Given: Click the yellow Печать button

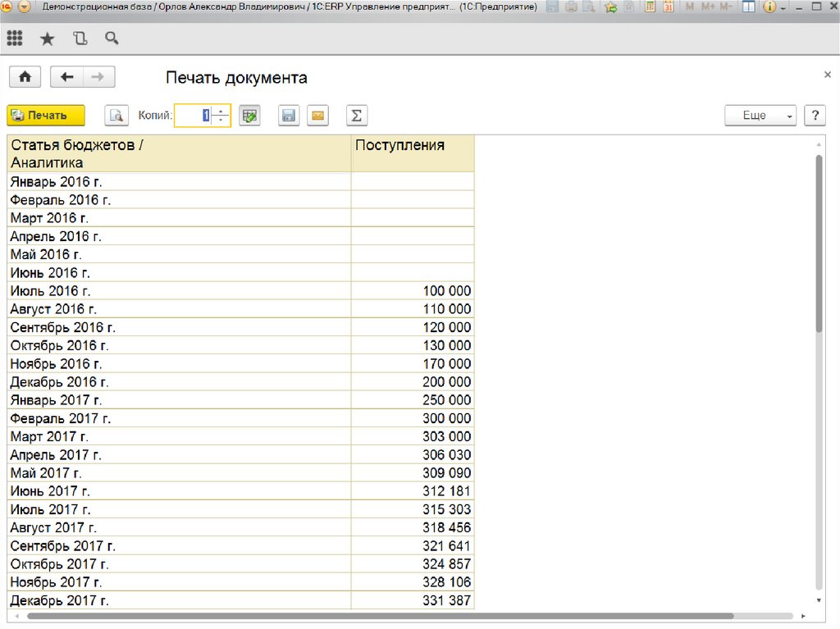Looking at the screenshot, I should [x=46, y=116].
